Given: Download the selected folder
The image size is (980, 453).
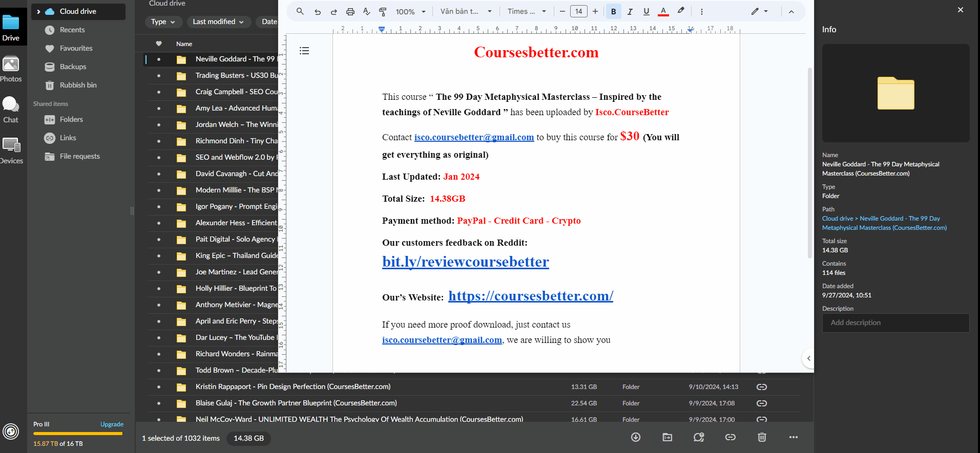Looking at the screenshot, I should click(636, 437).
